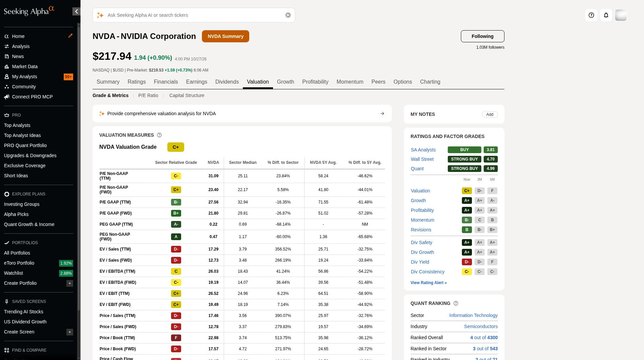644x360 pixels.
Task: Open the Momentum tab
Action: (x=350, y=82)
